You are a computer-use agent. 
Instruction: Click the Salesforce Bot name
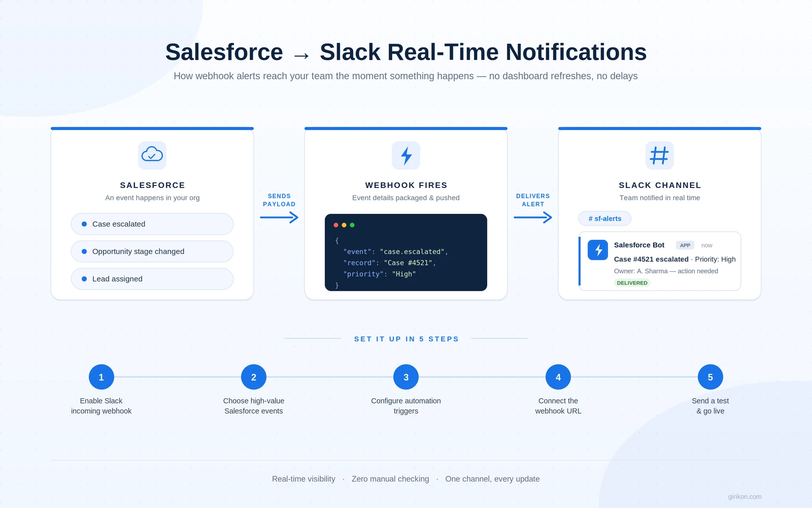point(639,245)
